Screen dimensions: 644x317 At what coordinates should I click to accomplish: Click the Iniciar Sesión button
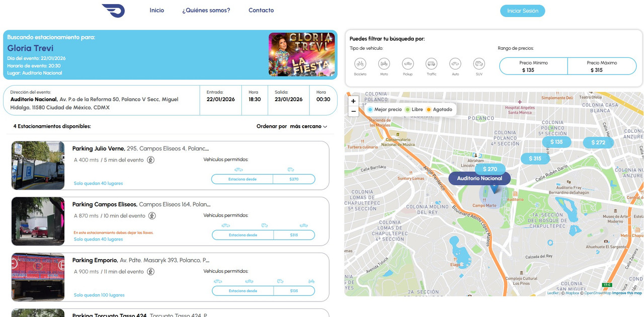click(x=522, y=11)
